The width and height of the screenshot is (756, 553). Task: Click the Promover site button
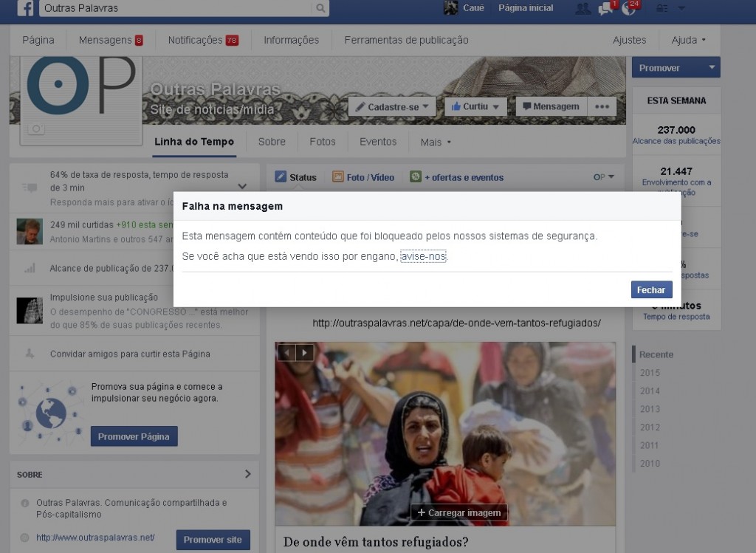(213, 540)
